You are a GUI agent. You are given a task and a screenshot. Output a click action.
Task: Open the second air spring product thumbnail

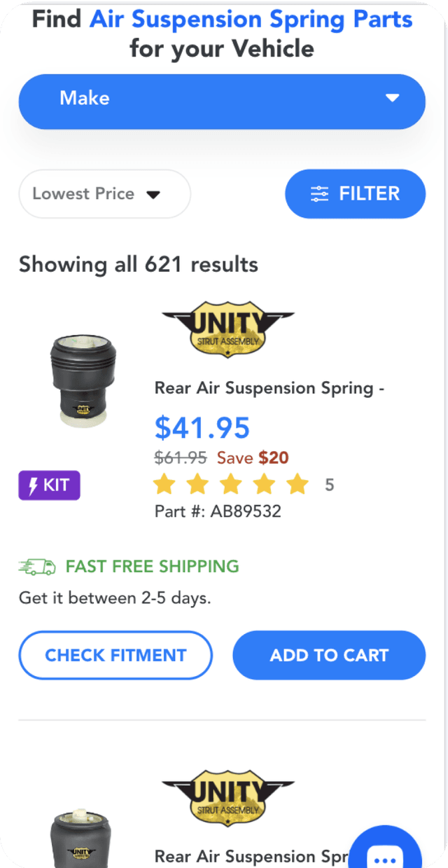pyautogui.click(x=81, y=841)
